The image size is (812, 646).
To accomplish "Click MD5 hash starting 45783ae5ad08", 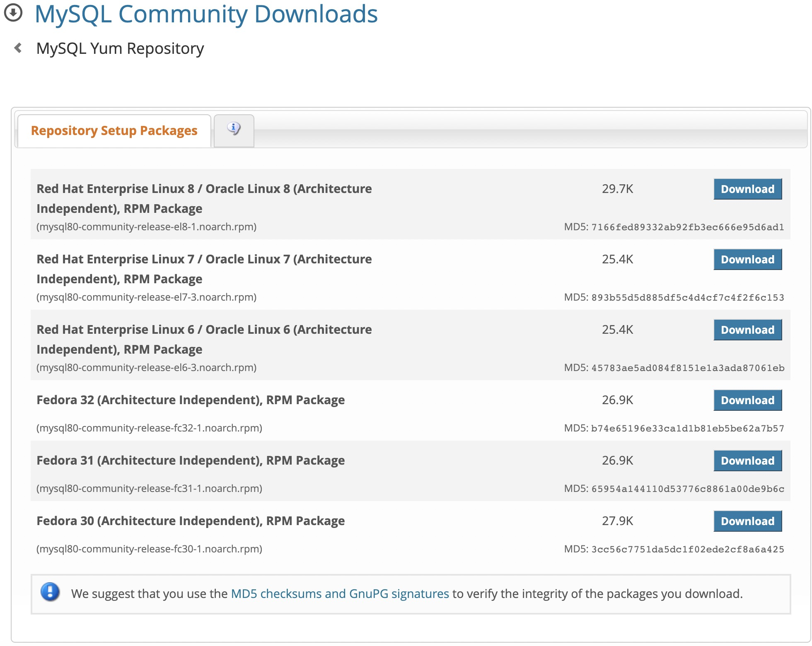I will pyautogui.click(x=688, y=368).
